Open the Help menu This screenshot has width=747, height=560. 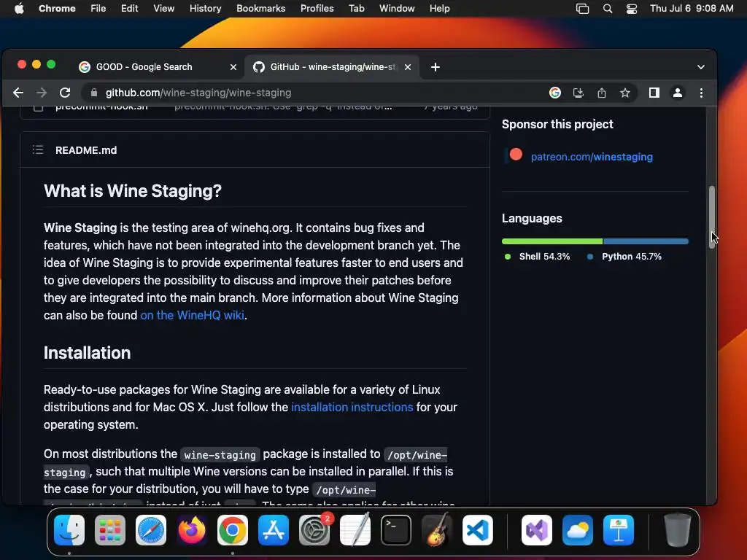click(439, 9)
